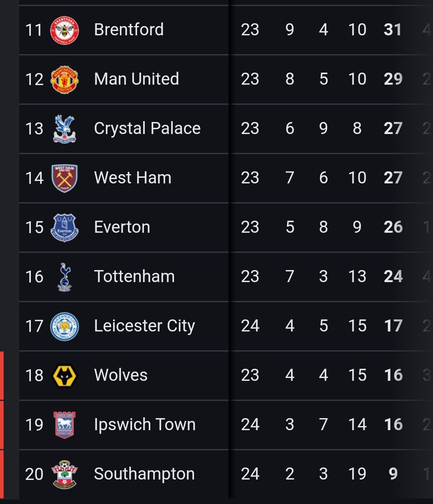Open the Crystal Palace team page
The height and width of the screenshot is (504, 433).
pyautogui.click(x=147, y=128)
